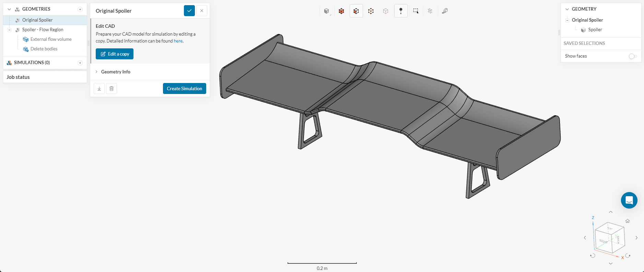
Task: Add a new geometry with plus icon
Action: pos(80,9)
